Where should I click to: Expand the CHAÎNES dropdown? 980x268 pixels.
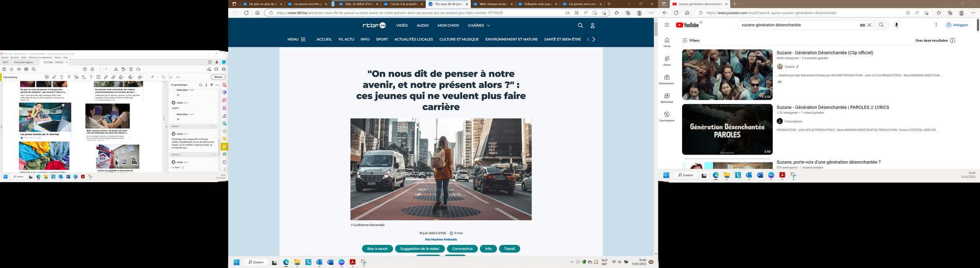coord(479,26)
